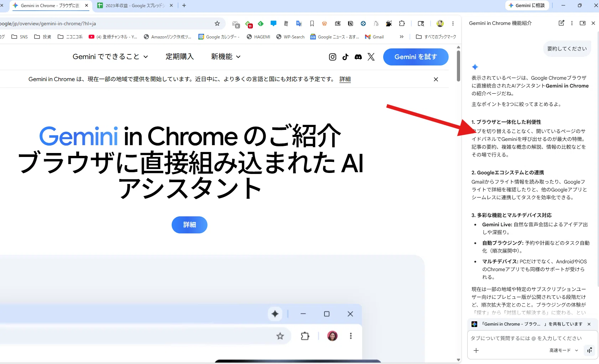Follow the '詳細' link in the banner
This screenshot has width=599, height=364.
pos(345,79)
